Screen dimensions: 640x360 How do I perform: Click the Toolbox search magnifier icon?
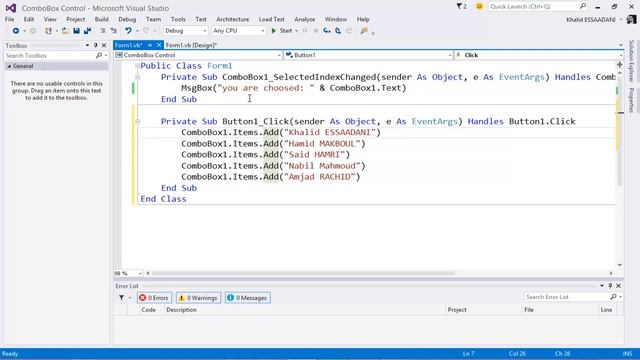[99, 55]
